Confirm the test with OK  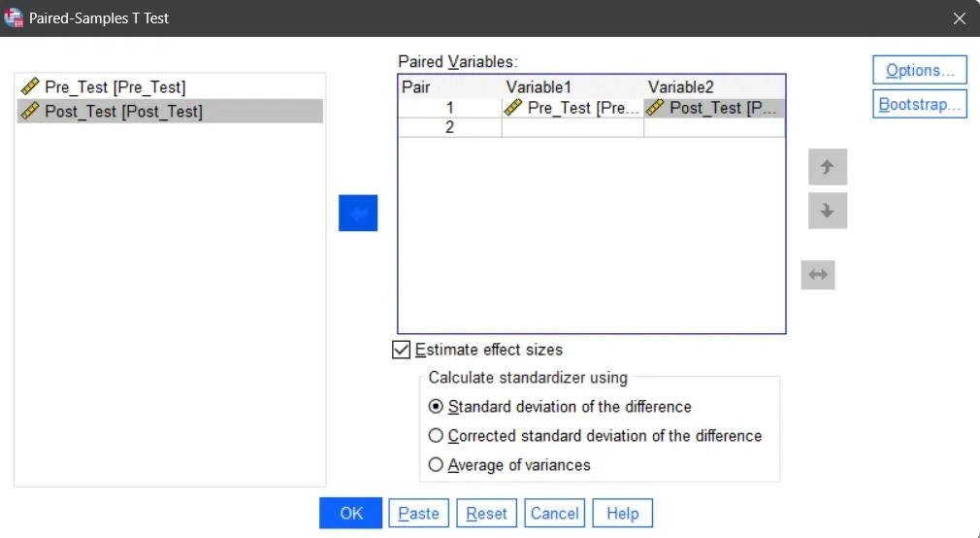pos(350,513)
